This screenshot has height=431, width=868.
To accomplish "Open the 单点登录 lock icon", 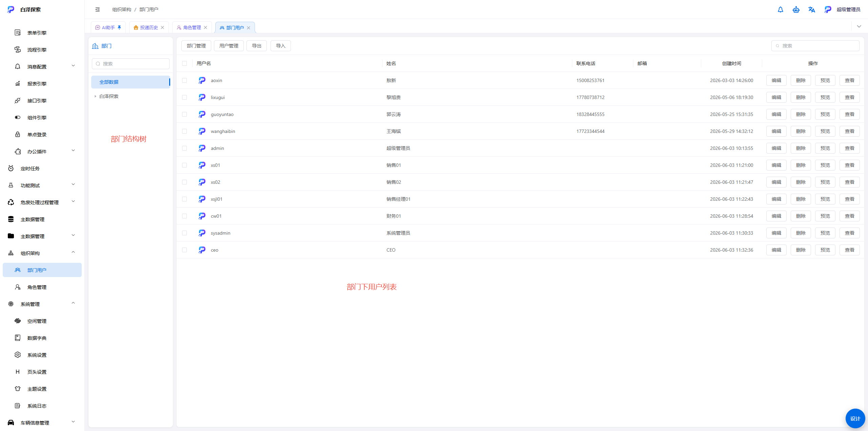I will [x=18, y=134].
